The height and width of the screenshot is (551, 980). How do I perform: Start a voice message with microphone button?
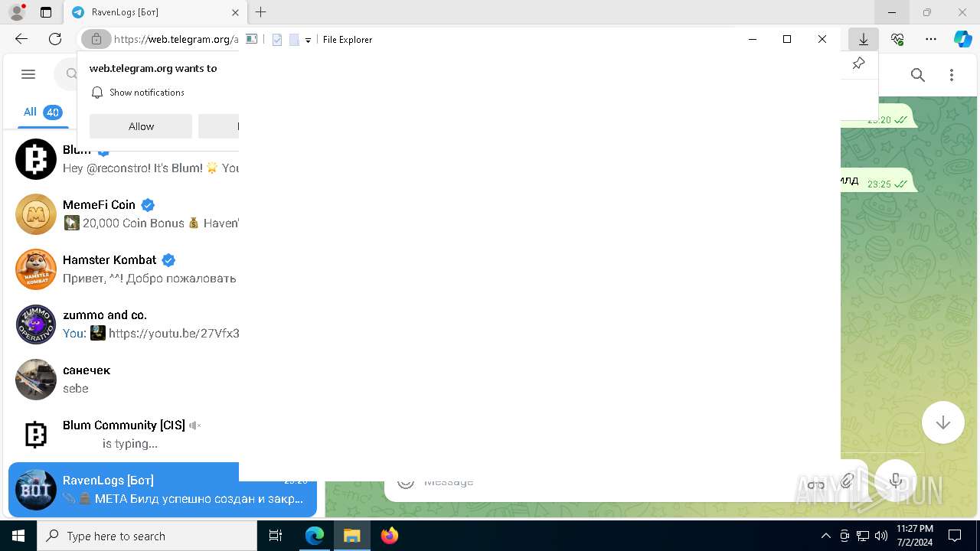895,481
